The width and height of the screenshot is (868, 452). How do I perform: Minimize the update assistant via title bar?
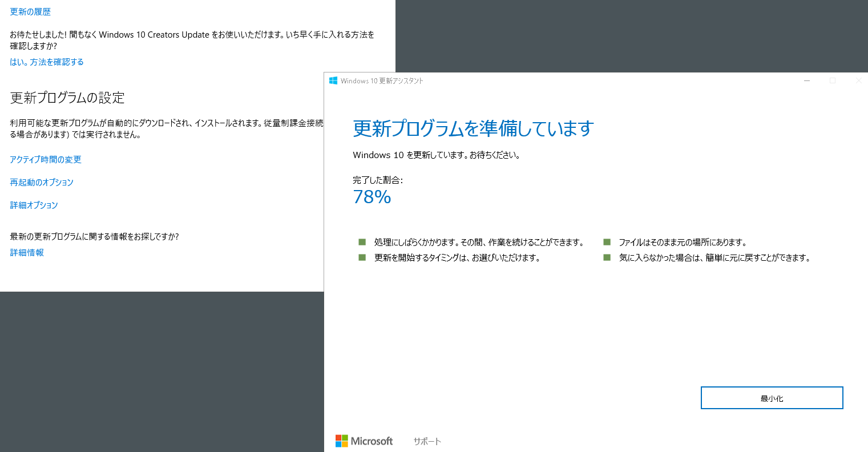807,81
